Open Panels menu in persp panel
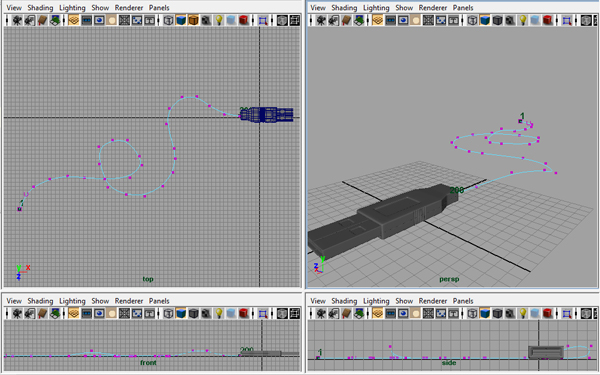600x375 pixels. [x=463, y=8]
